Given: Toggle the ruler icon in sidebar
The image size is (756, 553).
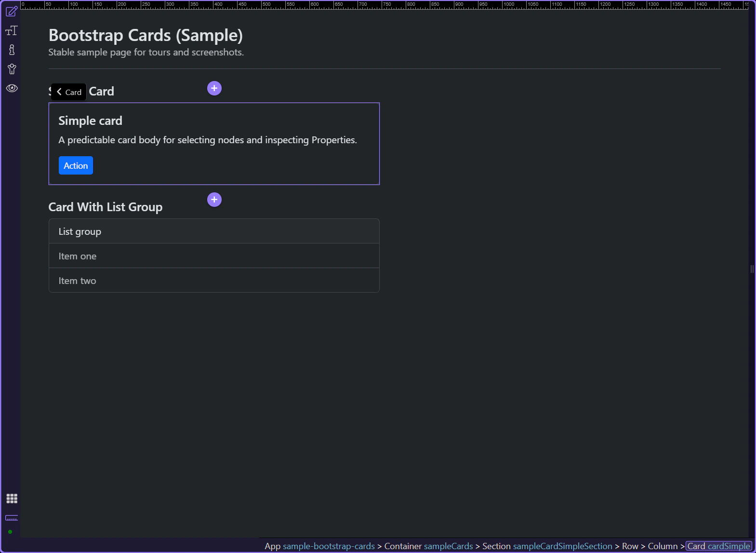Looking at the screenshot, I should pyautogui.click(x=12, y=518).
